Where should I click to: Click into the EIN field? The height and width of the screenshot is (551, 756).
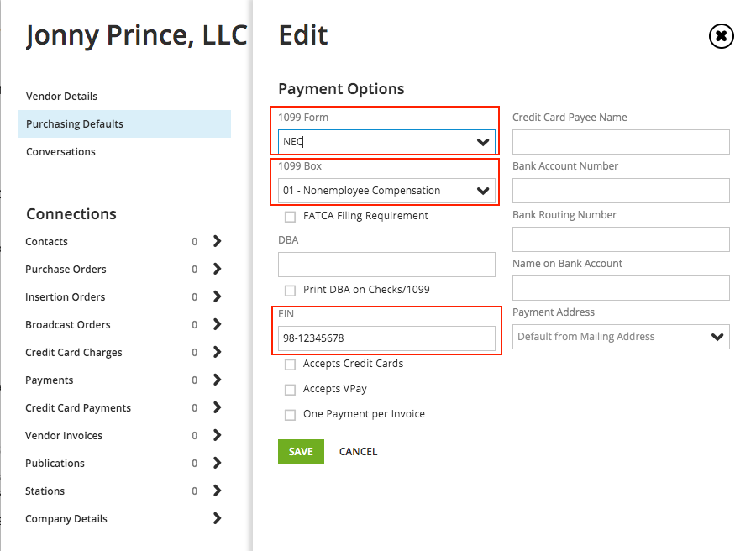coord(386,338)
